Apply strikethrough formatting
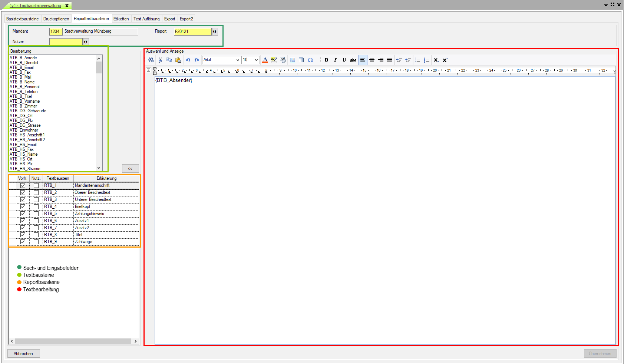This screenshot has width=624, height=364. point(353,60)
